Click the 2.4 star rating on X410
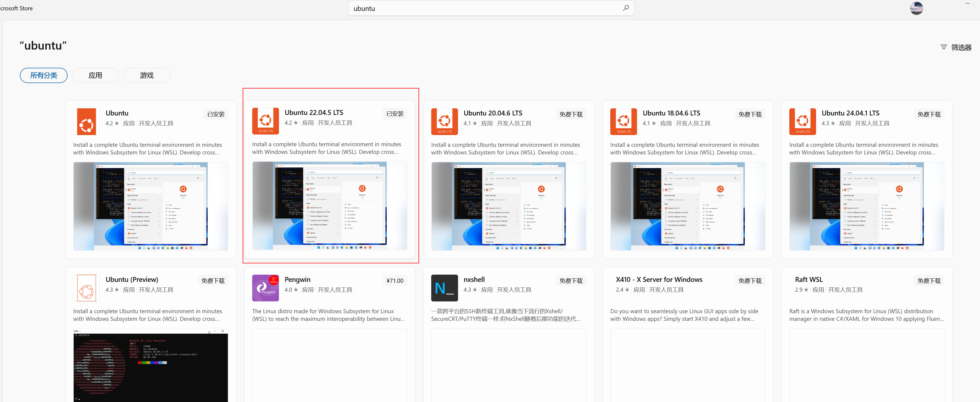This screenshot has width=980, height=402. 623,290
